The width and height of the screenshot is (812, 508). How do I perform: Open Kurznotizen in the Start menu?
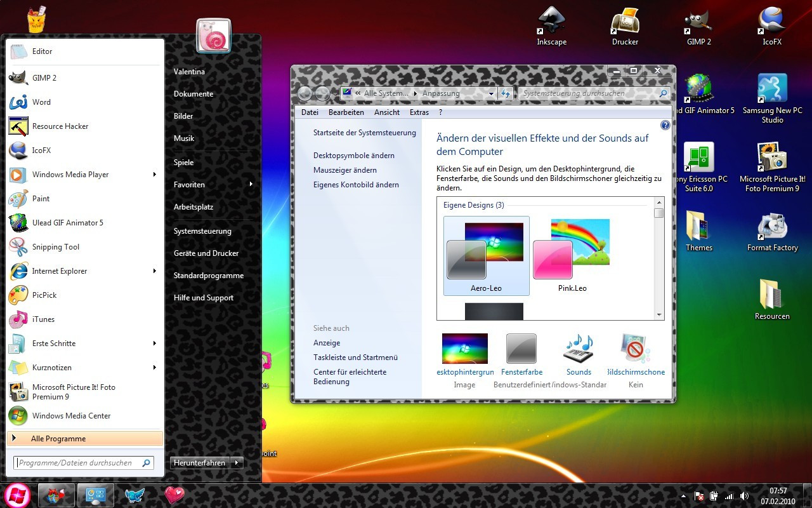pos(84,367)
